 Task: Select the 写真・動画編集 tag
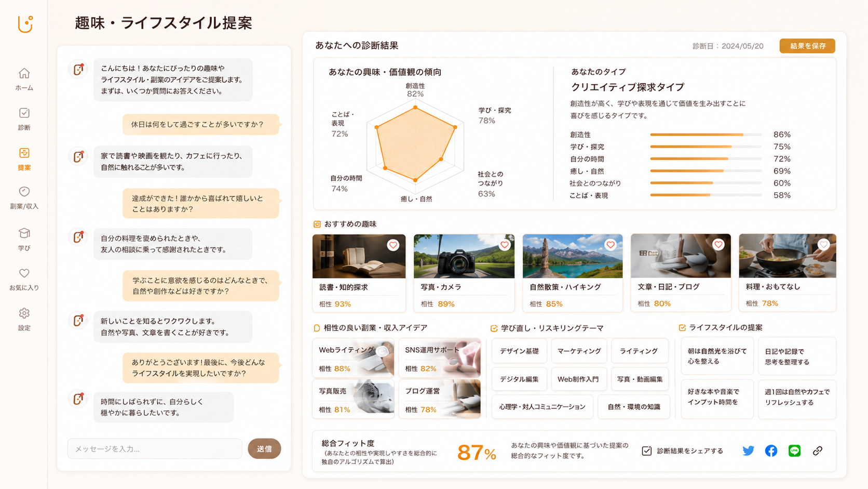point(640,379)
